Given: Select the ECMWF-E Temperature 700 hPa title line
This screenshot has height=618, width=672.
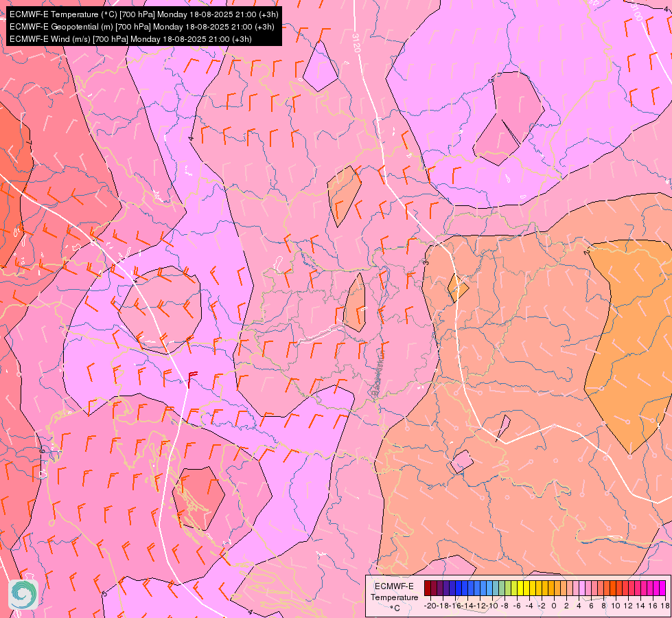Looking at the screenshot, I should click(x=144, y=14).
